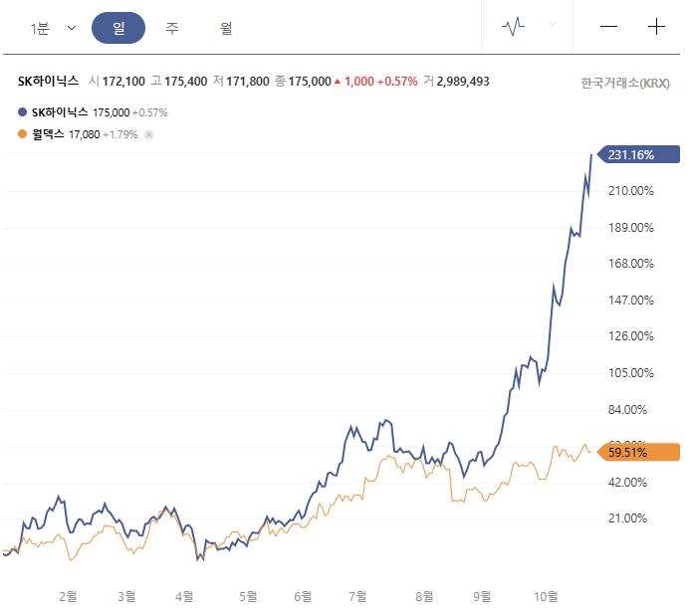Click the 10월 marker on time axis
Viewport: 690px width, 616px height.
coord(545,596)
